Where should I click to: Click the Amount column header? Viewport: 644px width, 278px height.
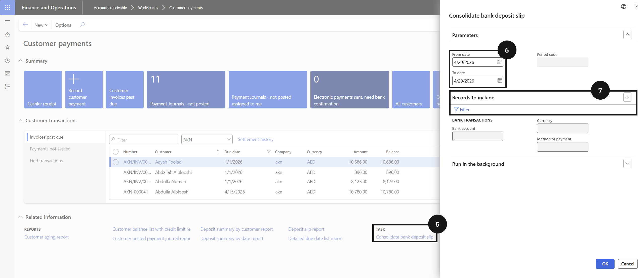[360, 152]
